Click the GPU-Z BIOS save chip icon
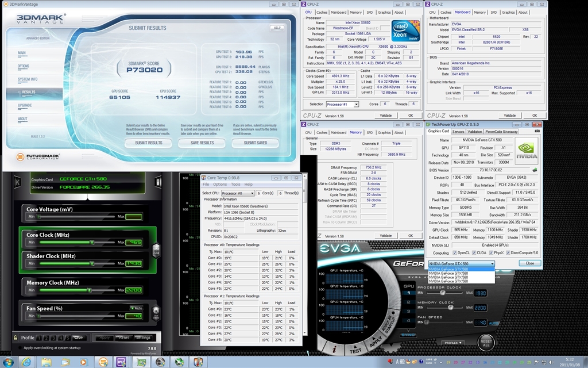Viewport: 588px width, 368px height. click(535, 170)
